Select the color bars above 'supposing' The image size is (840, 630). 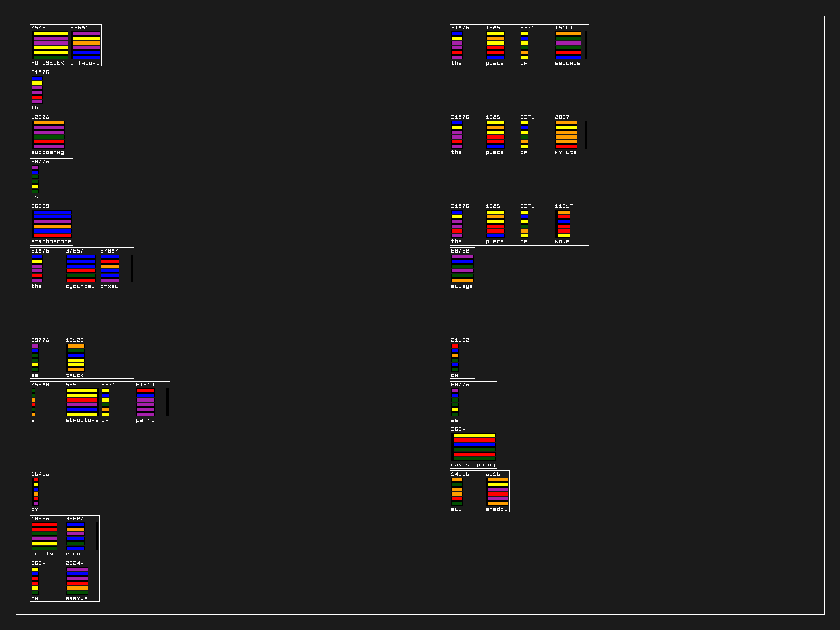click(49, 134)
